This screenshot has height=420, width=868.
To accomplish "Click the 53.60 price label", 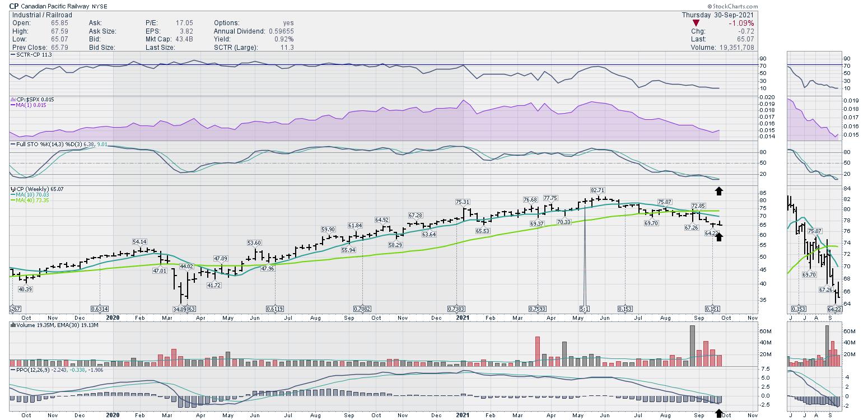I will click(254, 243).
